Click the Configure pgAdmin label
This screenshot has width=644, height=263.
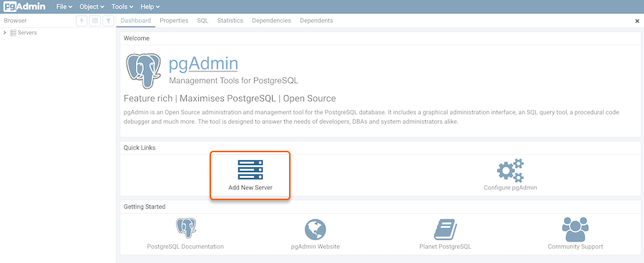[x=510, y=187]
